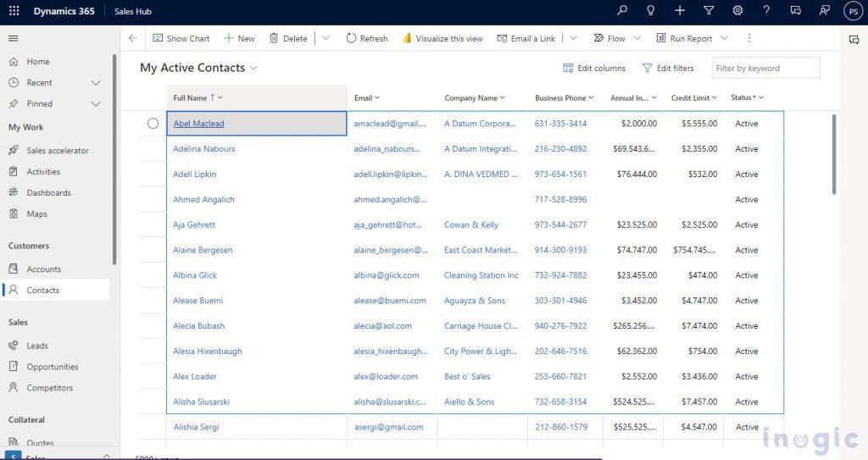This screenshot has width=868, height=460.
Task: Open Cowan & Kelly company link
Action: click(471, 224)
